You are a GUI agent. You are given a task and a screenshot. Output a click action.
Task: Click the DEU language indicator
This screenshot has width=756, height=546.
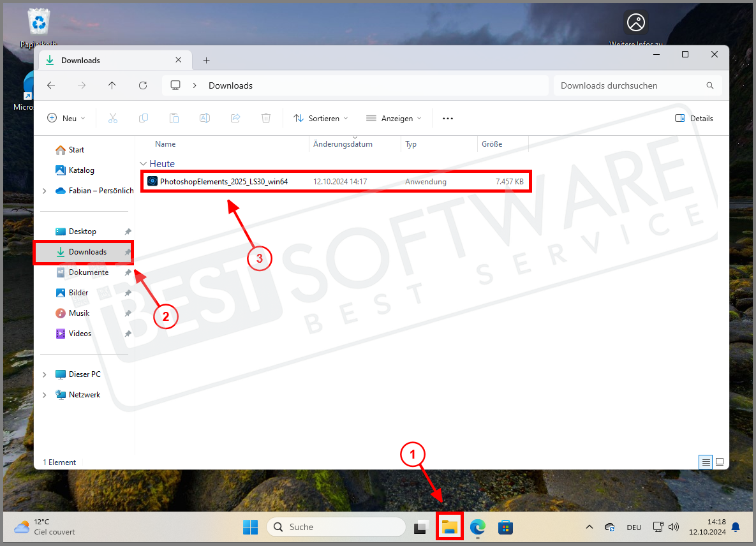tap(634, 528)
